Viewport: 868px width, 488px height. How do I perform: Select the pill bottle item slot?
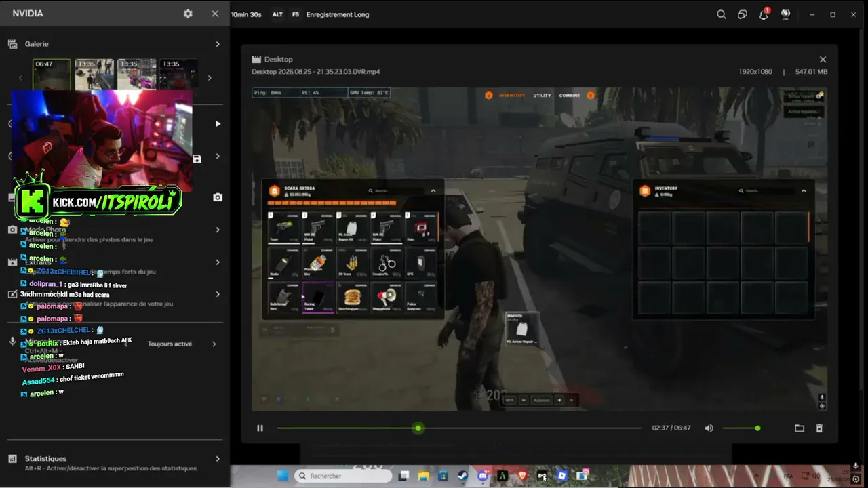[x=318, y=262]
